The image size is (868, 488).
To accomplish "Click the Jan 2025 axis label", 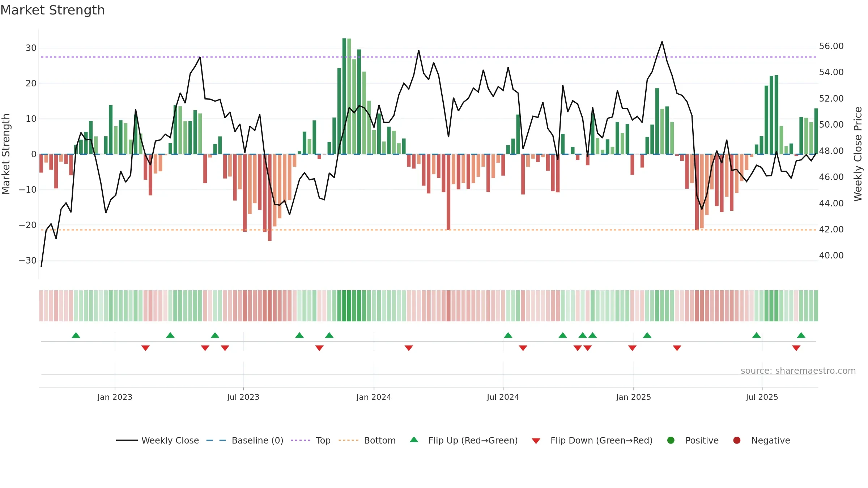I will click(633, 397).
